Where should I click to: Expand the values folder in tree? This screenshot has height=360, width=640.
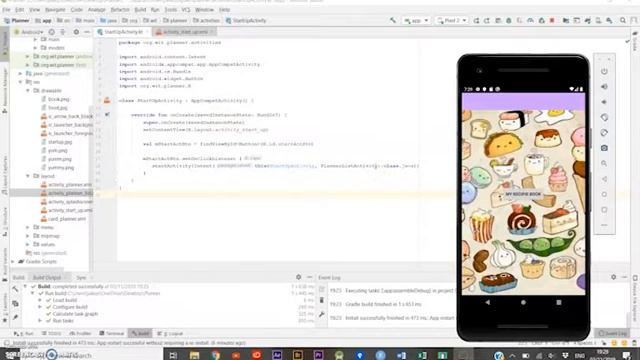coord(28,244)
